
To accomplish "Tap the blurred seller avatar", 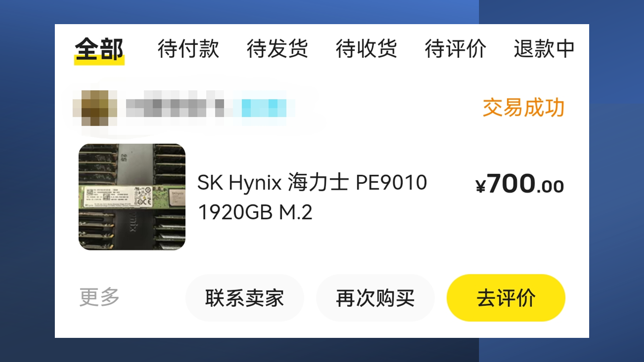I will pos(95,108).
